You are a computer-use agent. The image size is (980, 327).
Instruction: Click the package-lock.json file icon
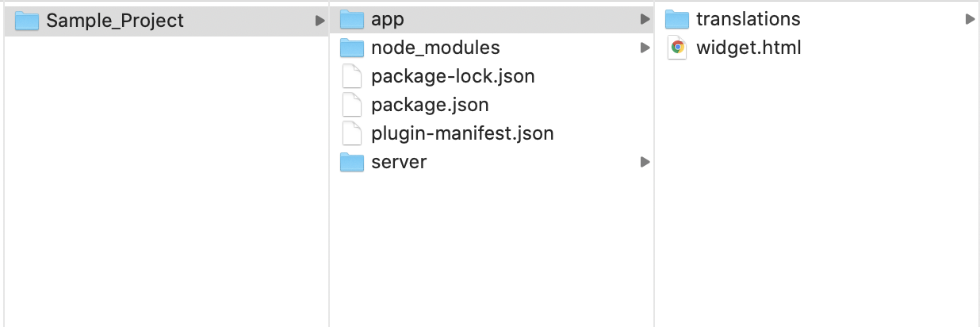tap(351, 76)
